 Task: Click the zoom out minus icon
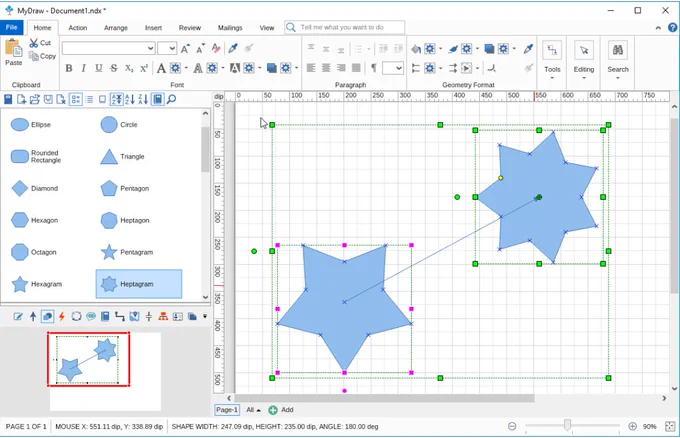[x=512, y=426]
